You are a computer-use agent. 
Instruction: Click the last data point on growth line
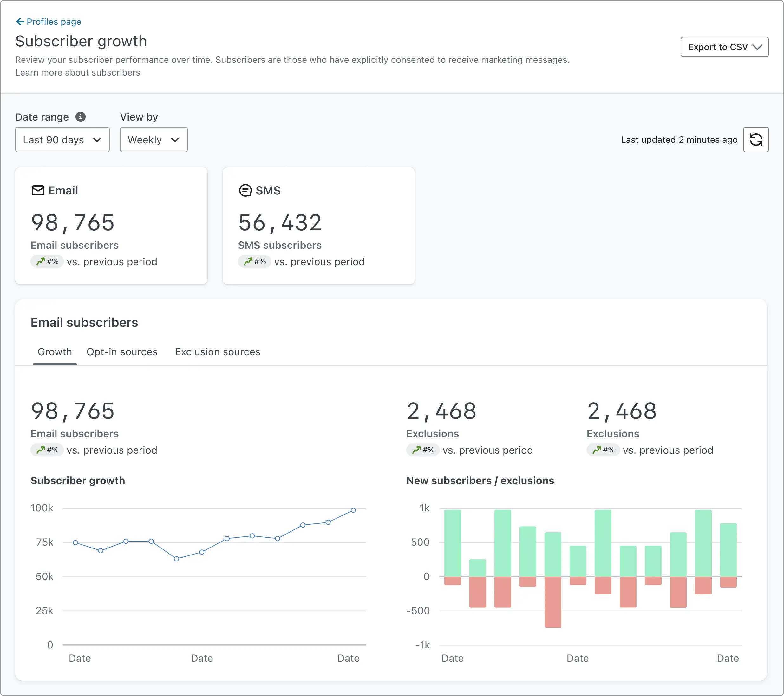point(353,510)
